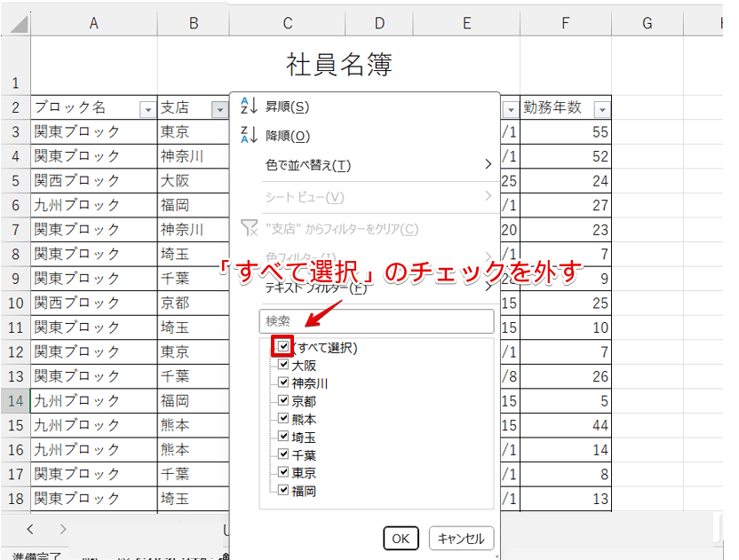Click cell 関東ブロック in row 3
739x560 pixels.
(x=94, y=131)
